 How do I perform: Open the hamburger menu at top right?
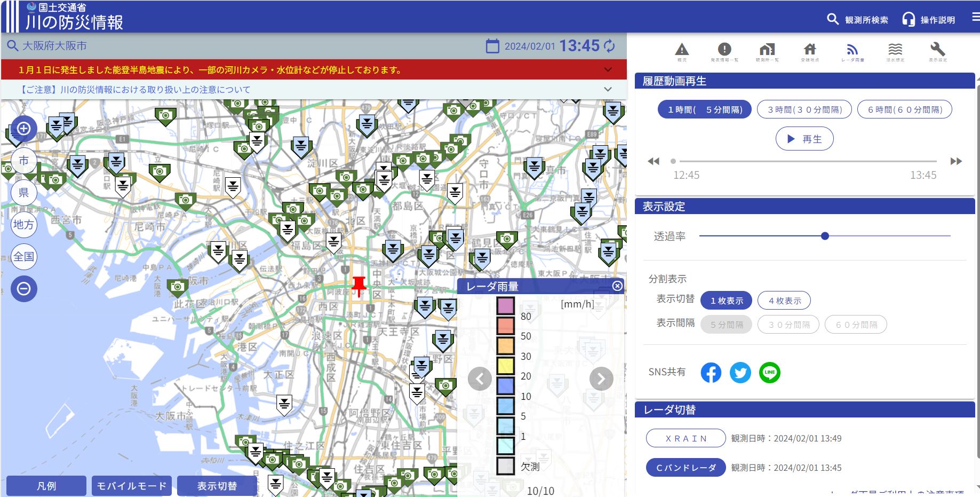point(975,17)
